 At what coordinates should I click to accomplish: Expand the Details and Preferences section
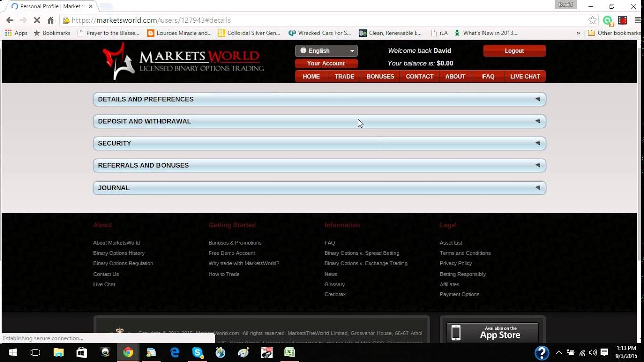pos(319,99)
